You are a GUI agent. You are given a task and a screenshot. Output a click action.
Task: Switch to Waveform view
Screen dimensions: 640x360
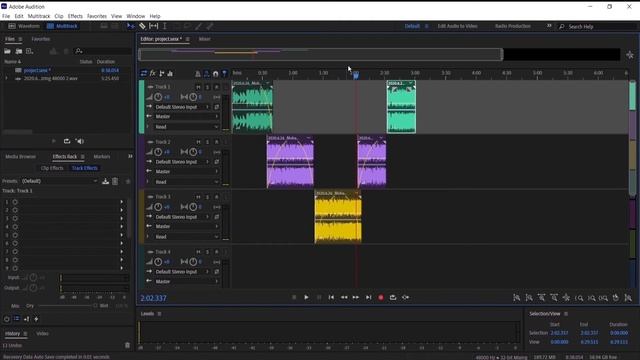(x=24, y=26)
